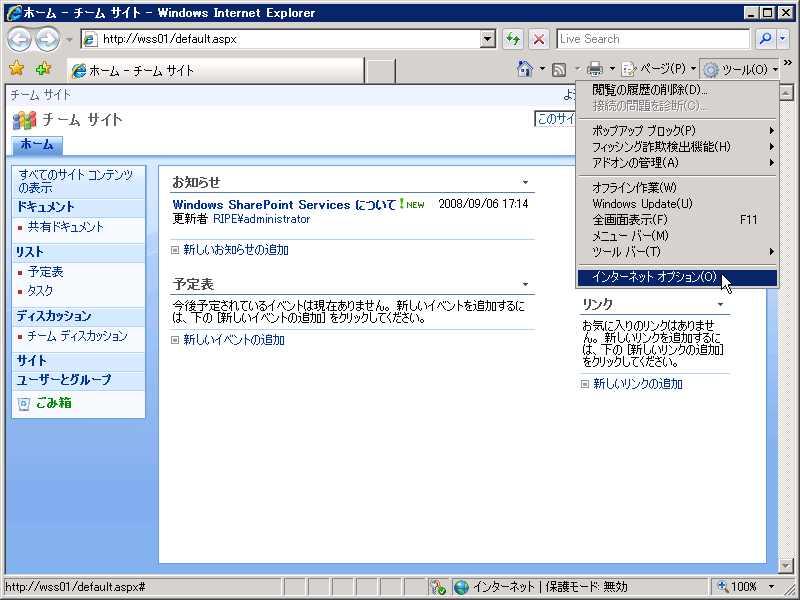
Task: Open the search provider dropdown arrow
Action: [x=782, y=39]
